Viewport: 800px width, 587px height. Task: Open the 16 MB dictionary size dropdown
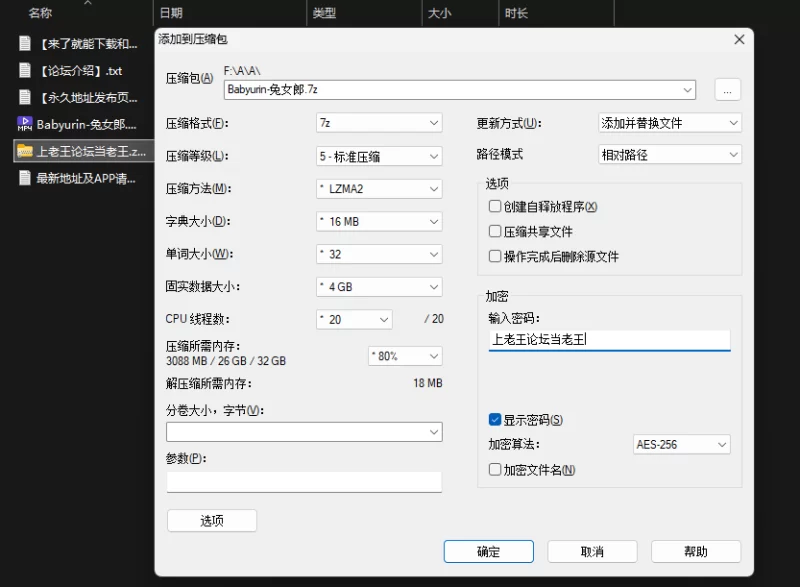(379, 221)
